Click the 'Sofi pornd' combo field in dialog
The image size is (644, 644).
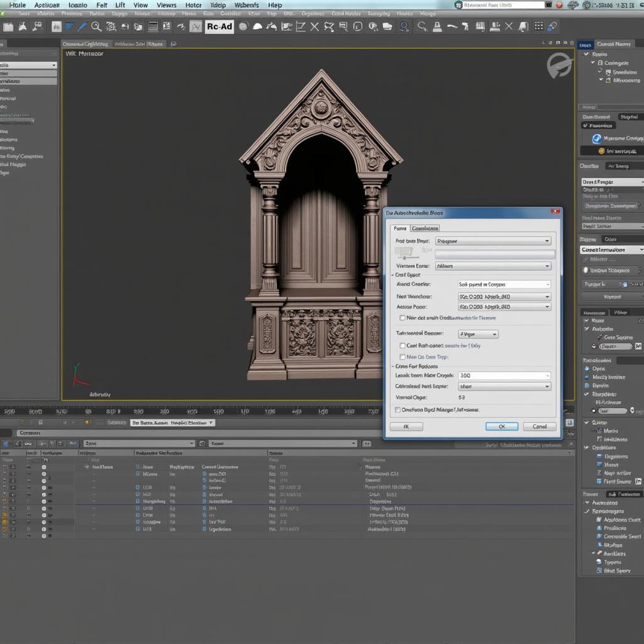[x=504, y=284]
